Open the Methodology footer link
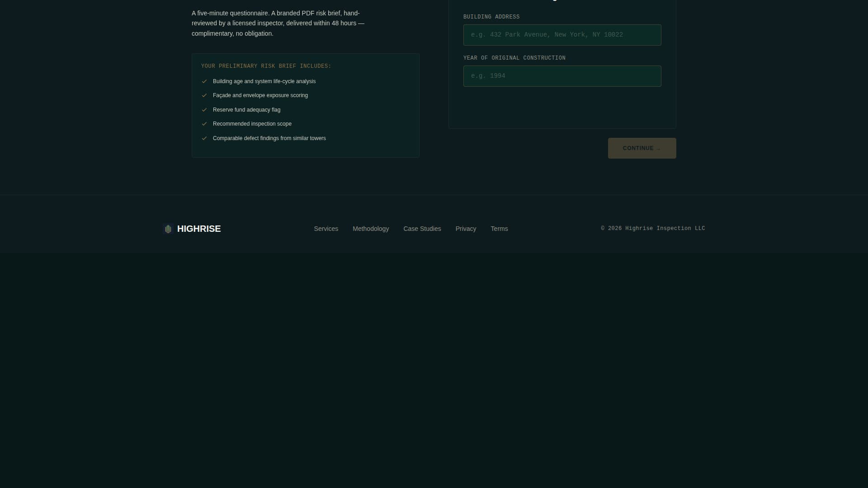The image size is (868, 488). tap(371, 229)
